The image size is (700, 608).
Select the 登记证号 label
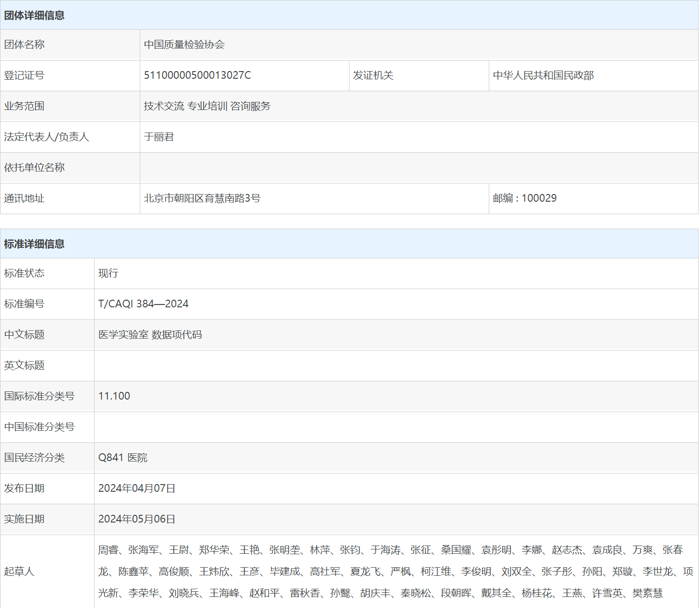click(24, 75)
